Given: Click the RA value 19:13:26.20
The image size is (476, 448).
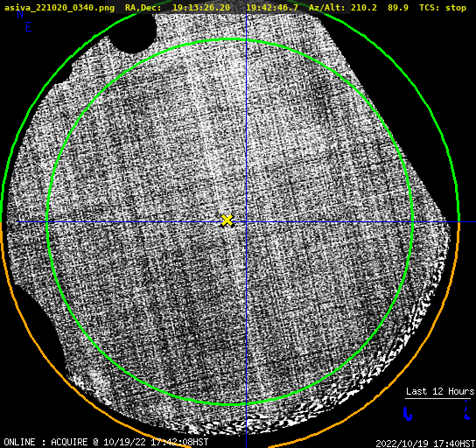Looking at the screenshot, I should coord(201,8).
